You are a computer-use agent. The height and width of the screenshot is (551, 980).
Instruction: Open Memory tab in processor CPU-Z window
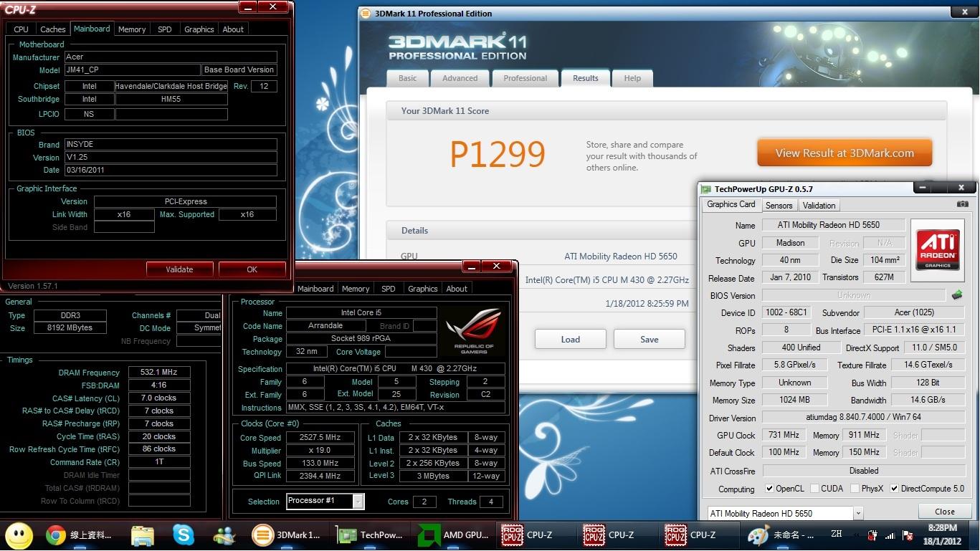coord(356,289)
